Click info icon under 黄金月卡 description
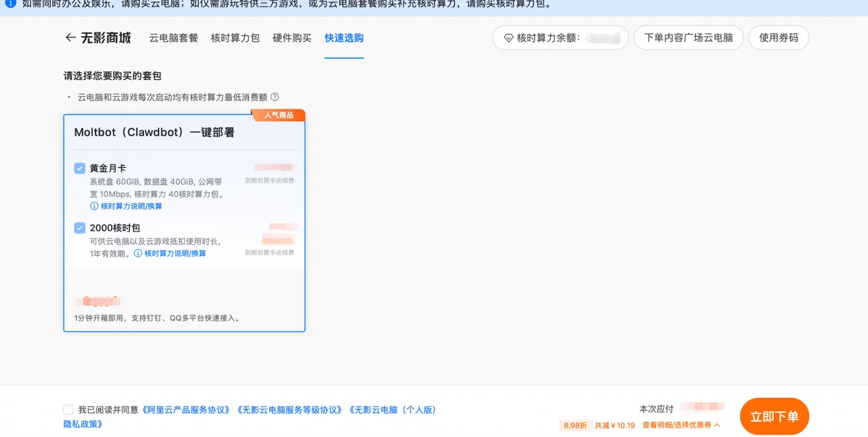The height and width of the screenshot is (437, 868). pyautogui.click(x=94, y=206)
